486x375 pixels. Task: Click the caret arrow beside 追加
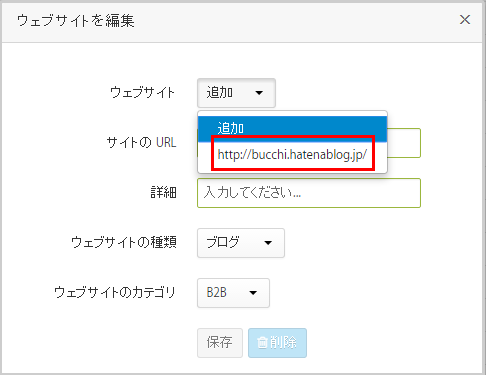click(259, 93)
